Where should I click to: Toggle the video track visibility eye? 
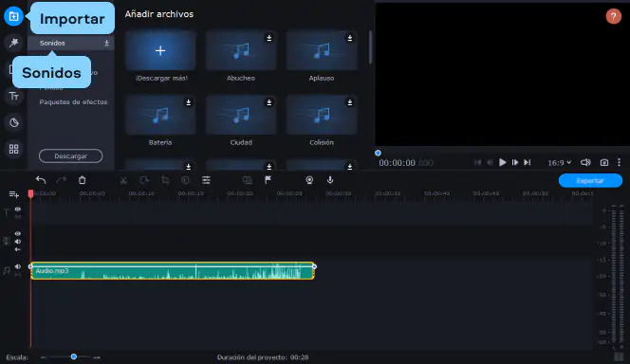click(x=18, y=233)
